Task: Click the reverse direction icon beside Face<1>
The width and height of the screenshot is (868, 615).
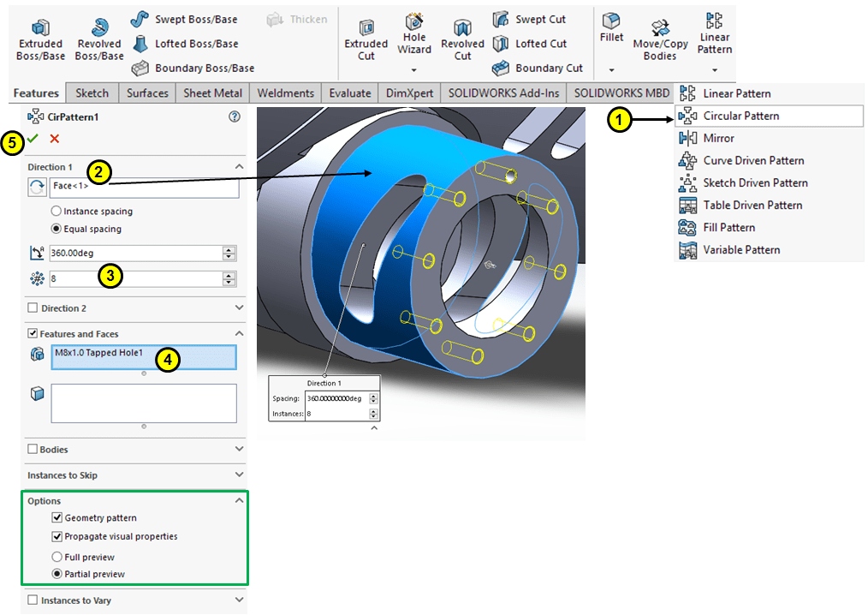Action: (x=38, y=188)
